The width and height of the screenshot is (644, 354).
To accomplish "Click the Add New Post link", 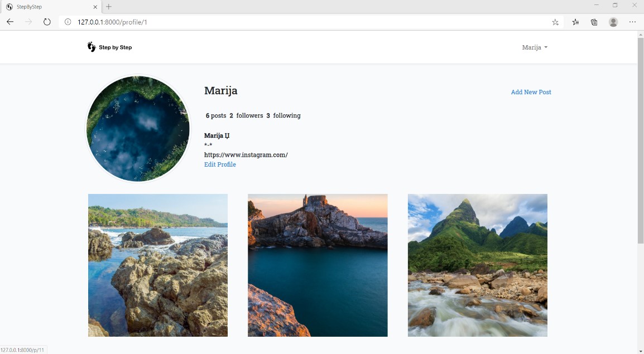I will pos(531,92).
